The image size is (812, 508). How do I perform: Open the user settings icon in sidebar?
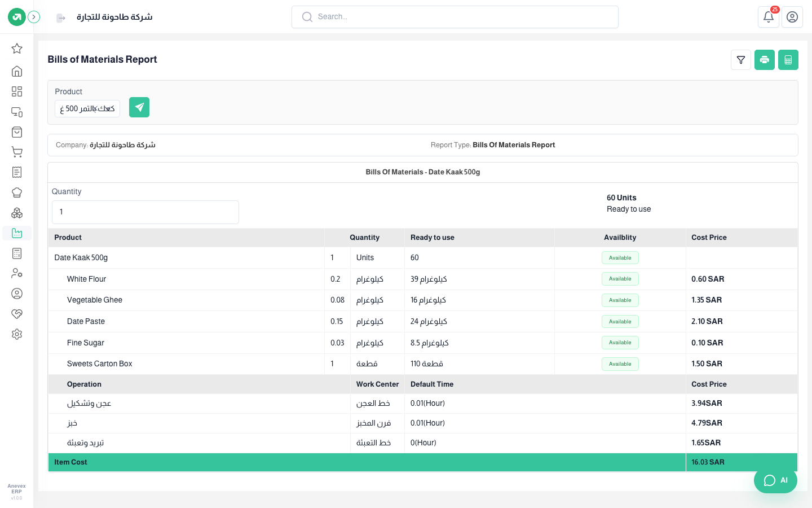pos(17,273)
